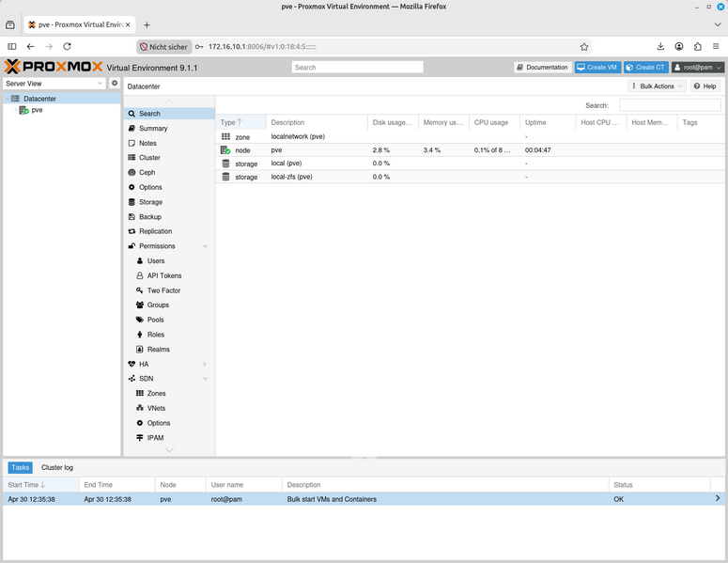Click the saved password key icon in address bar
This screenshot has height=563, width=728.
point(199,46)
